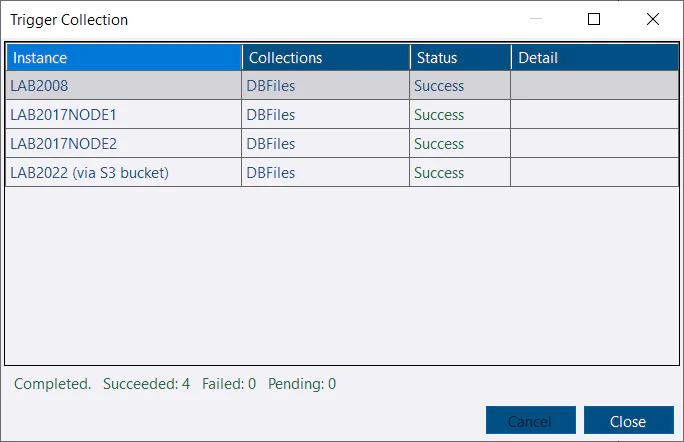The width and height of the screenshot is (684, 442).
Task: Select the LAB2008 instance row
Action: 342,86
